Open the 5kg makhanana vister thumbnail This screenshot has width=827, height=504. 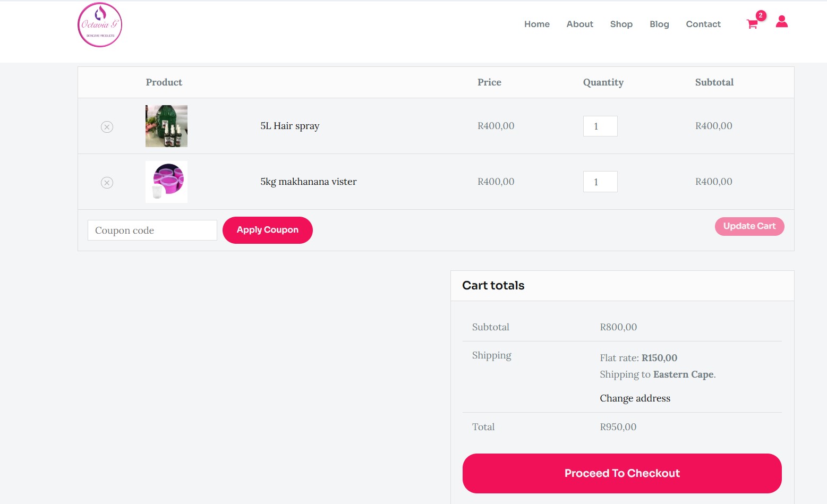[166, 182]
